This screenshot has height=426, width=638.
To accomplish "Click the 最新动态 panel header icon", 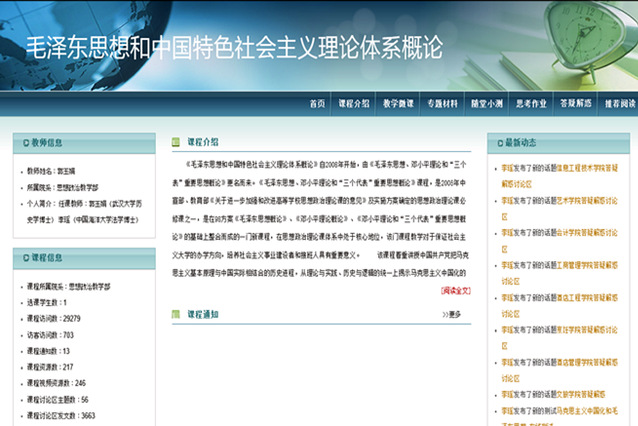I will (x=497, y=143).
